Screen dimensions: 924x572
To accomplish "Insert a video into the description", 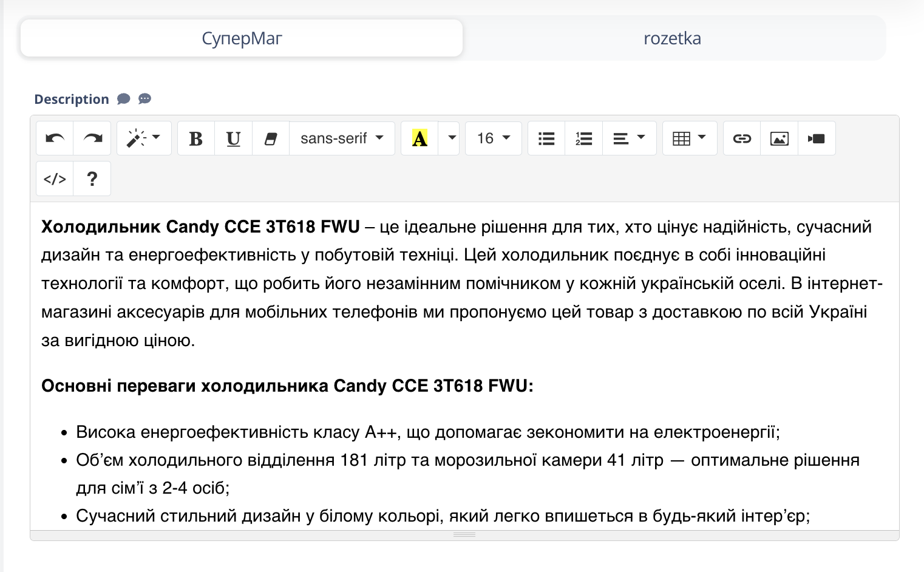I will pos(817,138).
